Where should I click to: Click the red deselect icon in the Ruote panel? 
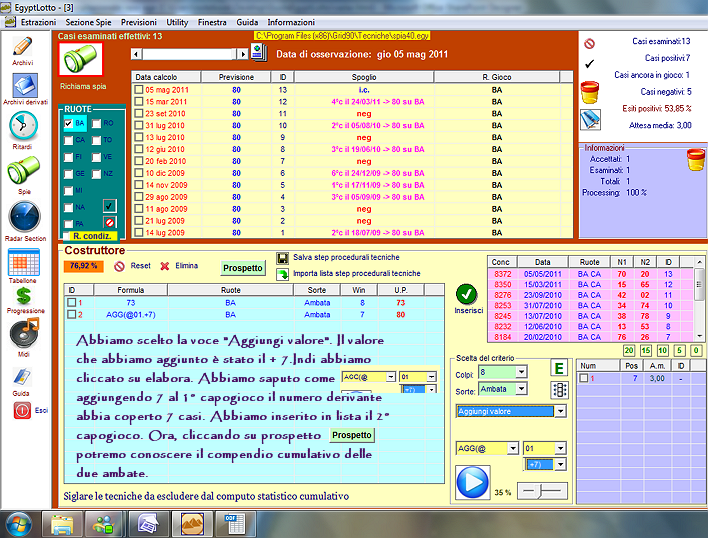pos(110,223)
